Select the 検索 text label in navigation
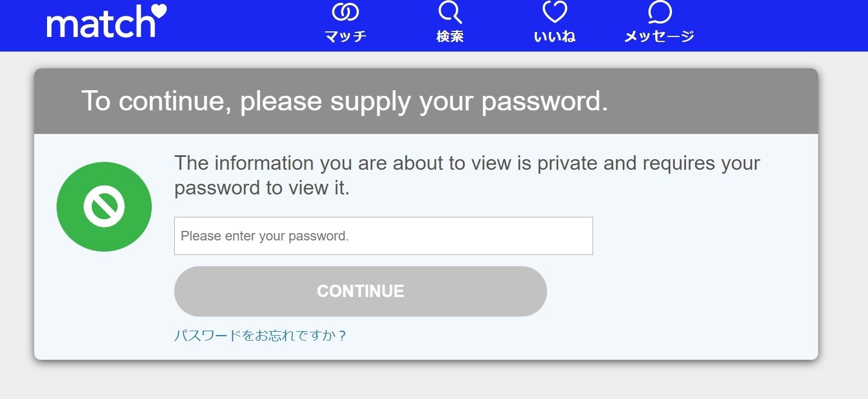The width and height of the screenshot is (868, 399). 450,36
